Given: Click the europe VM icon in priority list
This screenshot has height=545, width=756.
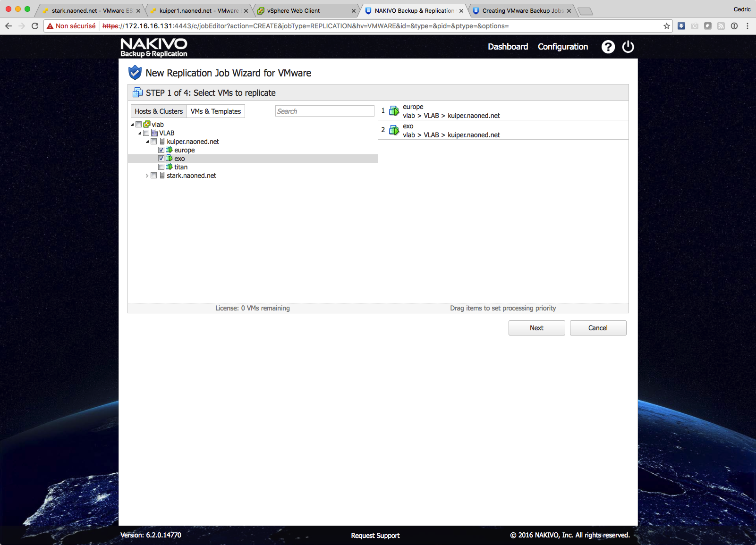Looking at the screenshot, I should pos(394,111).
